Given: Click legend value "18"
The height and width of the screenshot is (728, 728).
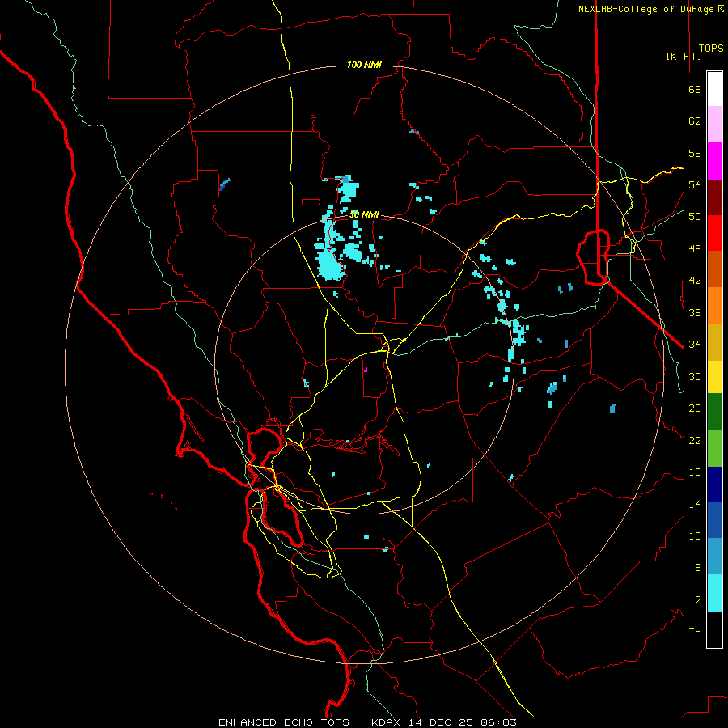Looking at the screenshot, I should tap(695, 472).
